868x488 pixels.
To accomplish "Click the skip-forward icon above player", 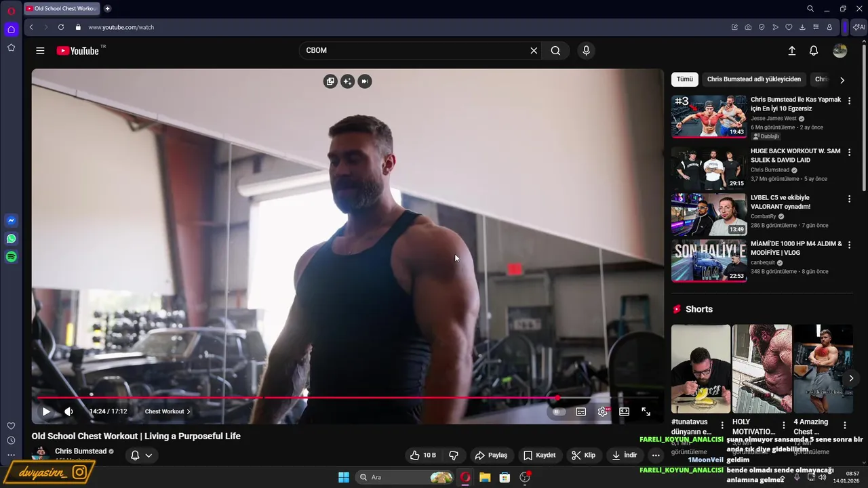I will (x=365, y=81).
